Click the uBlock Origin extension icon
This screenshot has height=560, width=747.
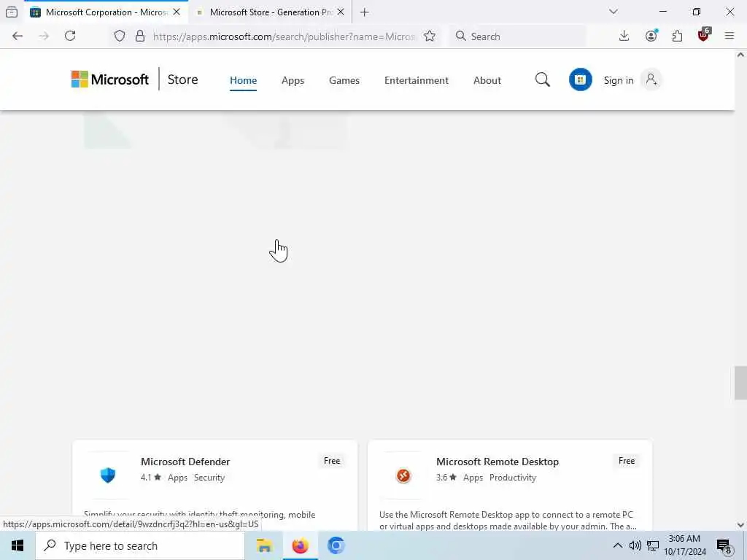click(703, 35)
